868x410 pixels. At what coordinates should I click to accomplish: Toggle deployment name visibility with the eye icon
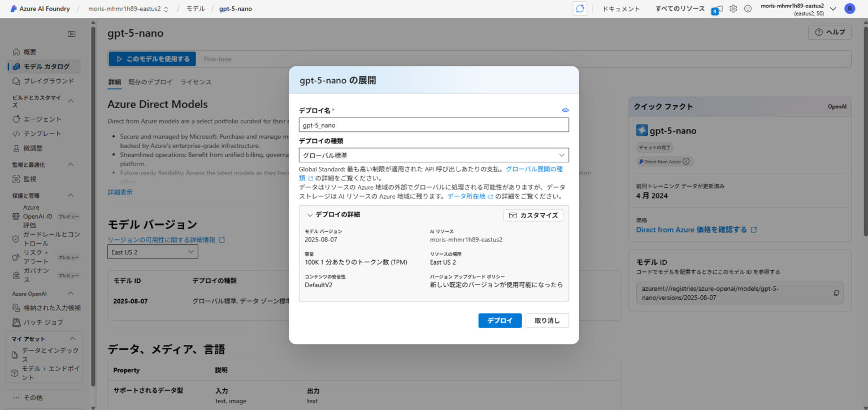pyautogui.click(x=565, y=110)
